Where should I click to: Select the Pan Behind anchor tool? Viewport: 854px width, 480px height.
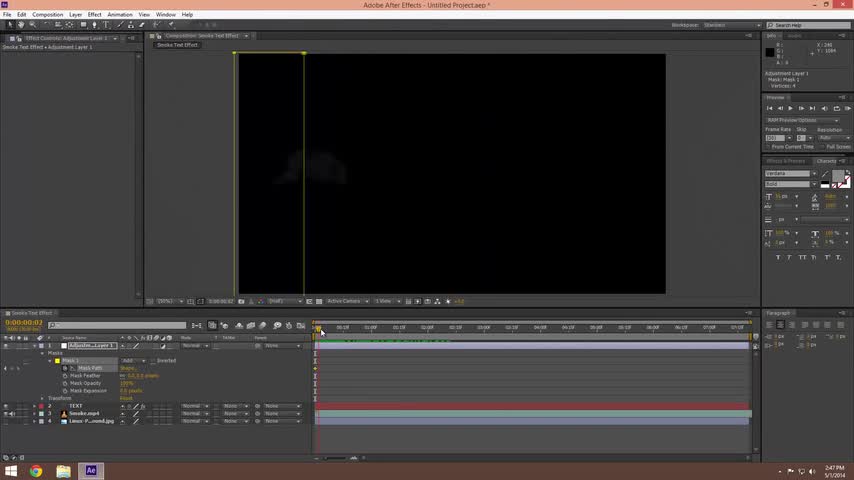tap(69, 25)
